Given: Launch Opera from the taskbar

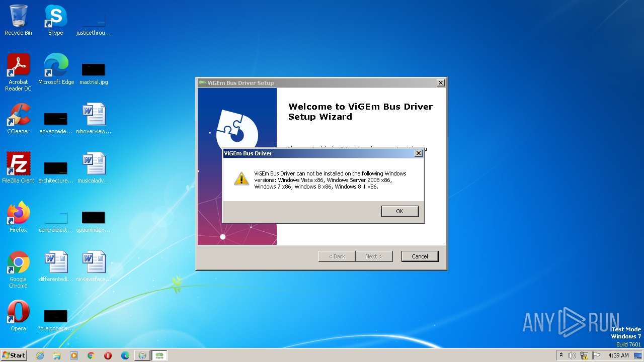Looking at the screenshot, I should tap(108, 355).
